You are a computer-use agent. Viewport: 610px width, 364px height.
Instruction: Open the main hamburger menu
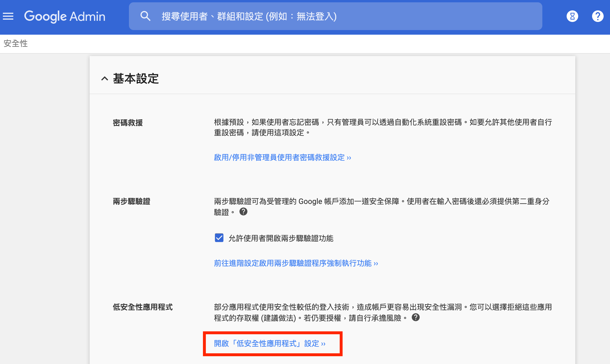(x=8, y=16)
